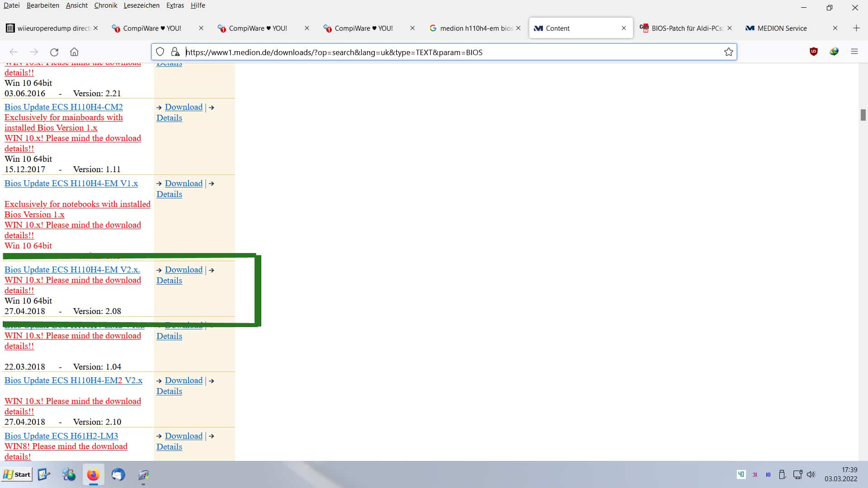Open the Firefox home page icon
Viewport: 868px width, 488px height.
pos(75,52)
